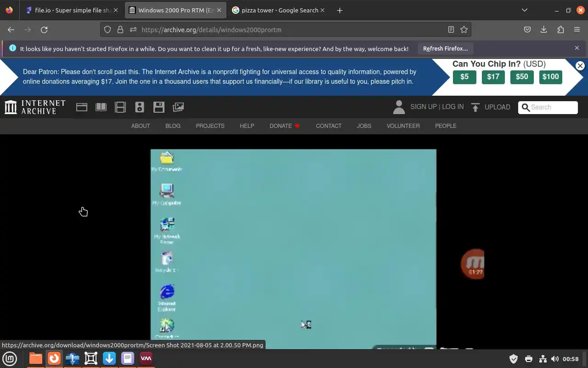
Task: Show the tracking protection shield info
Action: point(107,29)
